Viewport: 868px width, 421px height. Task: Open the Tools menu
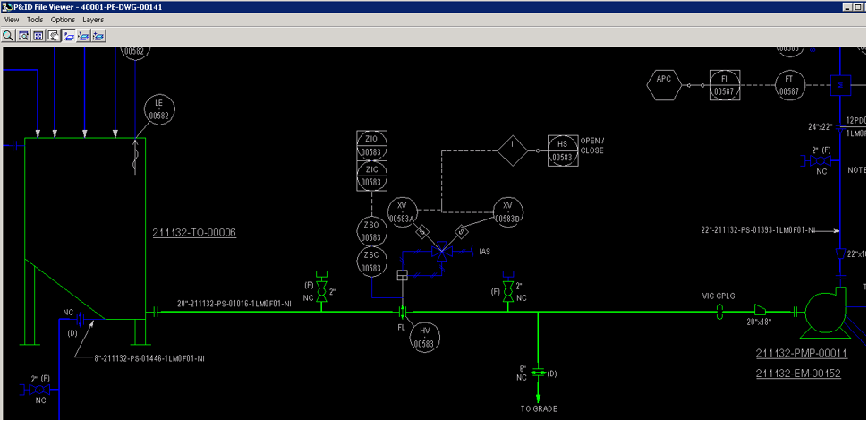pyautogui.click(x=35, y=20)
